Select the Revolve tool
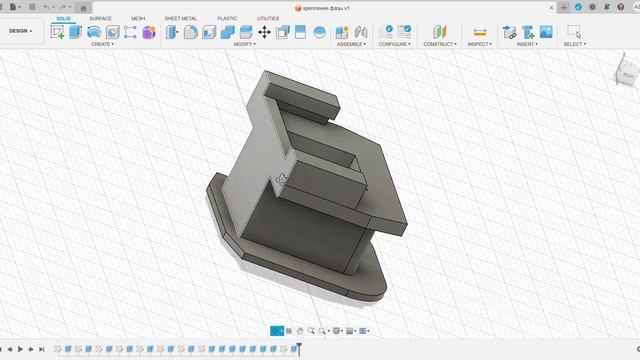Screen dimensions: 640x360 click(x=94, y=32)
